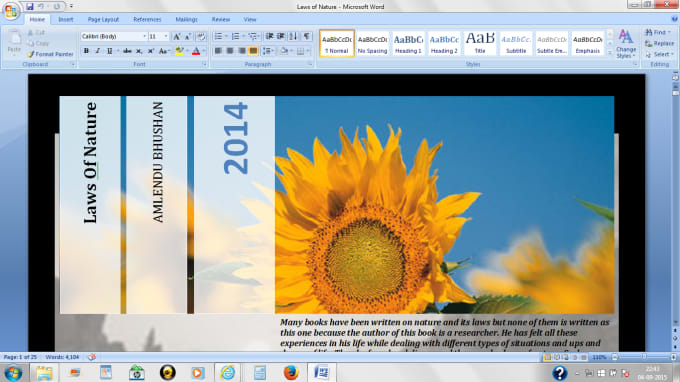The width and height of the screenshot is (680, 382).
Task: Toggle superscript formatting
Action: (150, 51)
